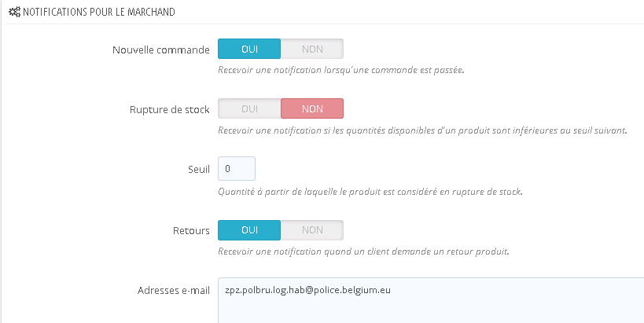Click the cogs icon in panel header
The width and height of the screenshot is (644, 323).
[x=14, y=13]
